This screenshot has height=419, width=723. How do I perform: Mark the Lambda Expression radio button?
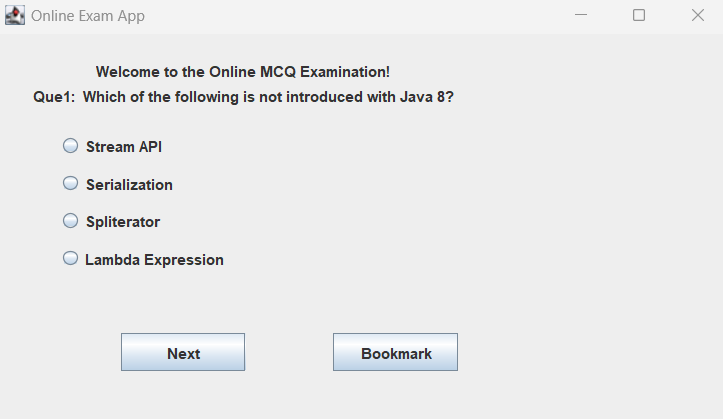click(x=70, y=259)
